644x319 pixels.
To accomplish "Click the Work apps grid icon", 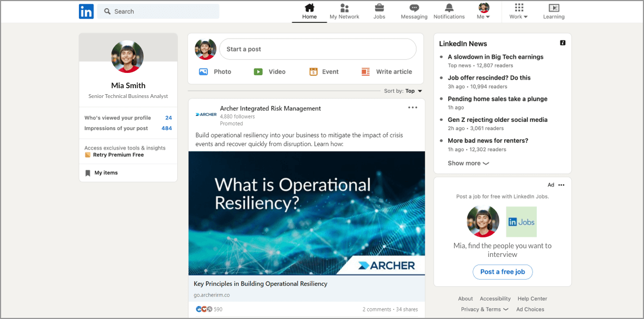I will point(519,8).
